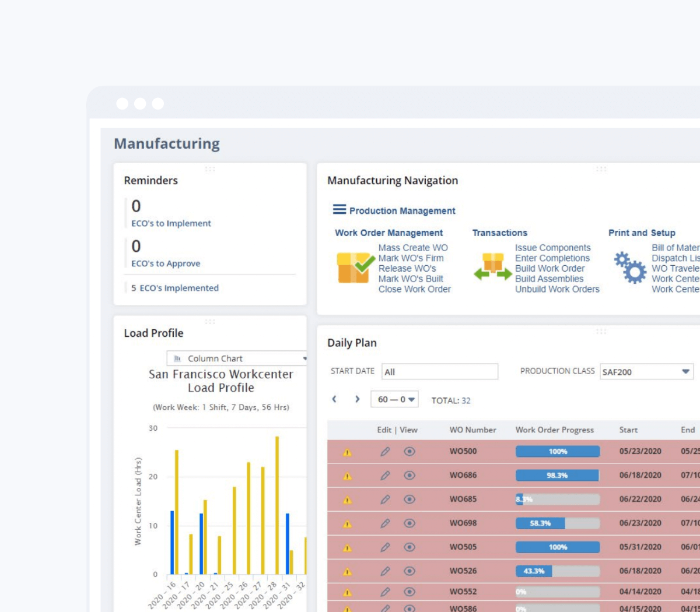Image resolution: width=700 pixels, height=612 pixels.
Task: Click the Start Date All field
Action: pos(440,372)
